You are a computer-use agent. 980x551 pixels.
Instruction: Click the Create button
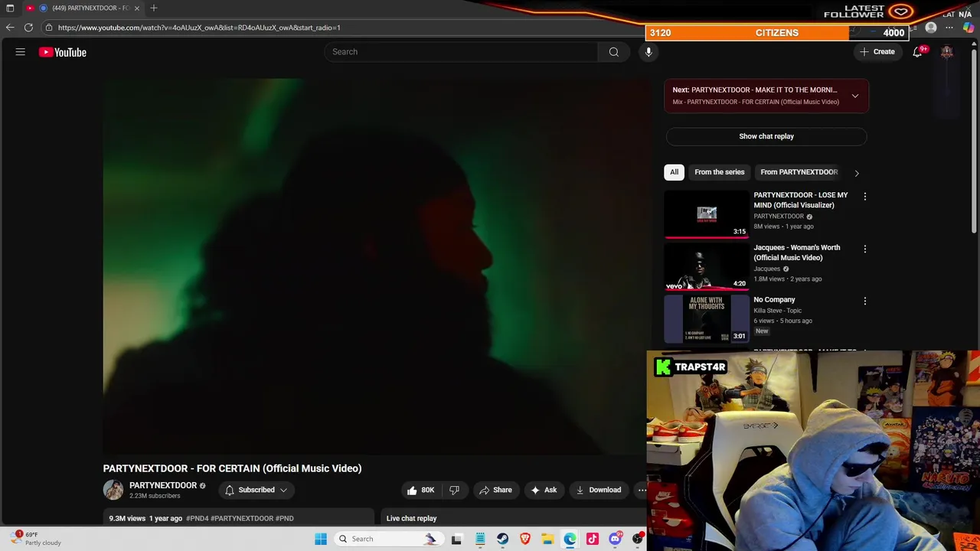(x=877, y=52)
